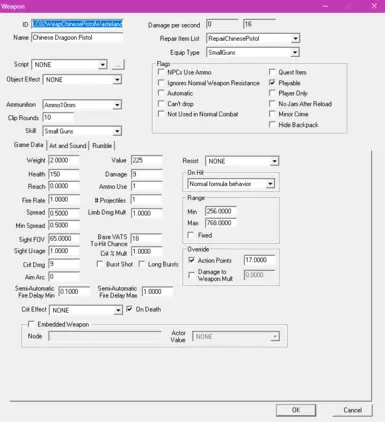Click the Ammo Use field
The image size is (385, 422).
(147, 186)
